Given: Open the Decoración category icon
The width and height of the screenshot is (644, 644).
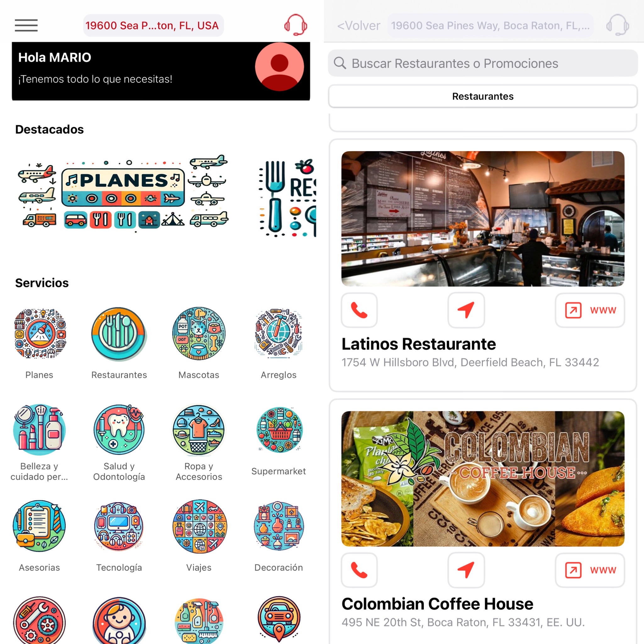Looking at the screenshot, I should (279, 526).
